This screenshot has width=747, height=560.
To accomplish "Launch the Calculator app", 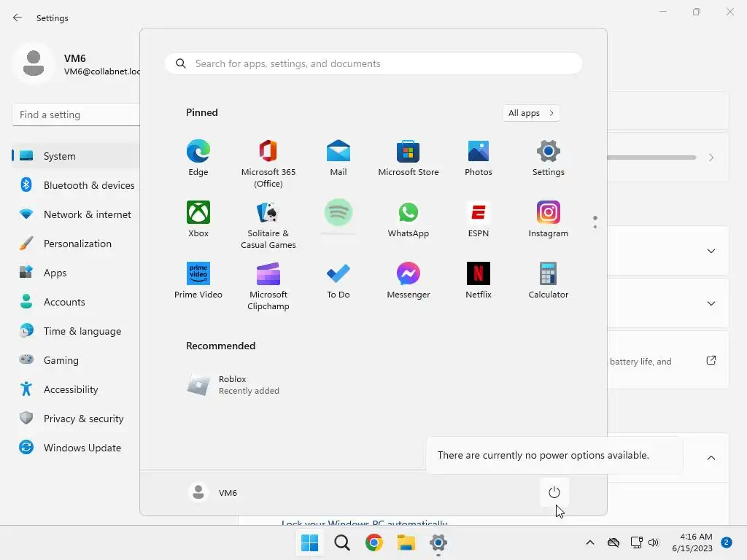I will click(549, 281).
